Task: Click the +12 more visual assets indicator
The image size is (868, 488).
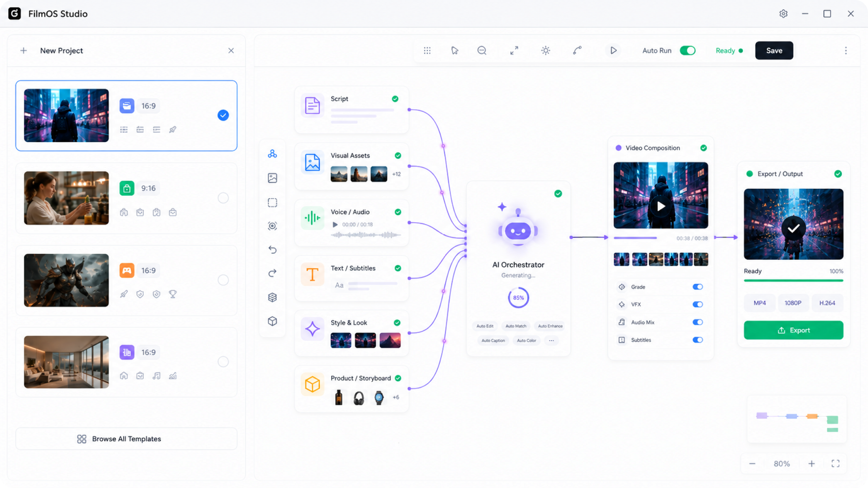Action: point(396,174)
